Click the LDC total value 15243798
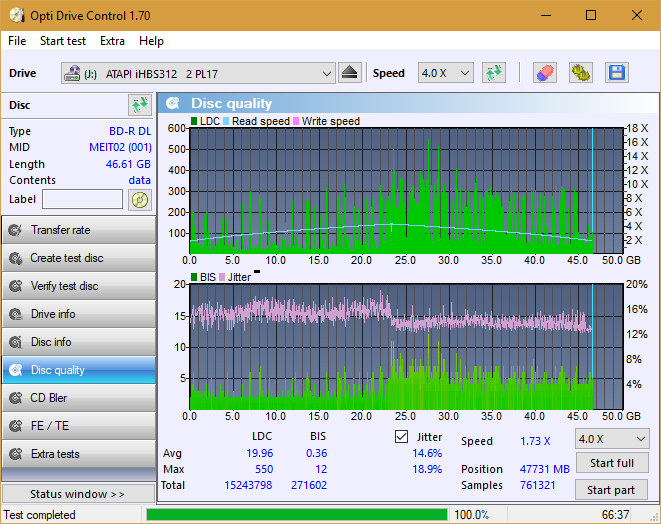The height and width of the screenshot is (524, 661). tap(248, 485)
